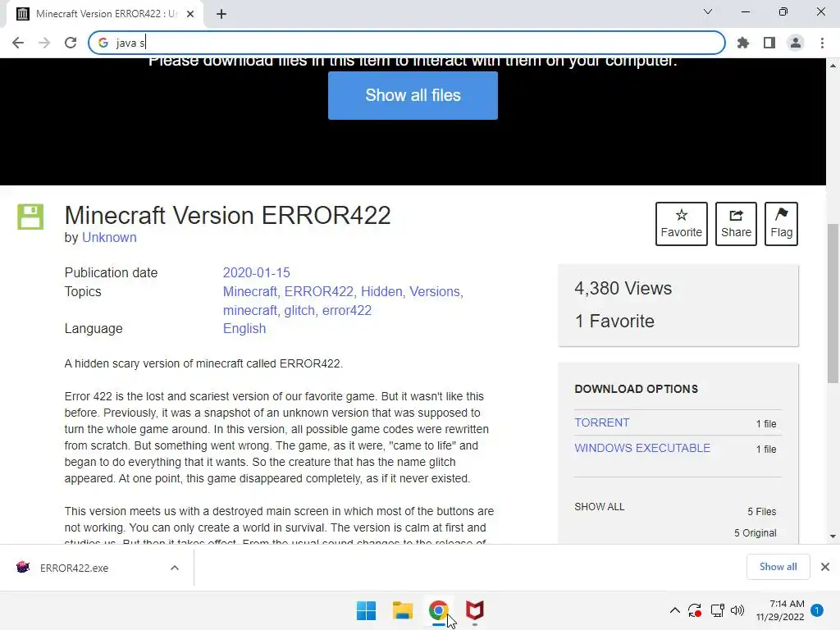The height and width of the screenshot is (630, 840).
Task: Reload the current page
Action: point(71,43)
